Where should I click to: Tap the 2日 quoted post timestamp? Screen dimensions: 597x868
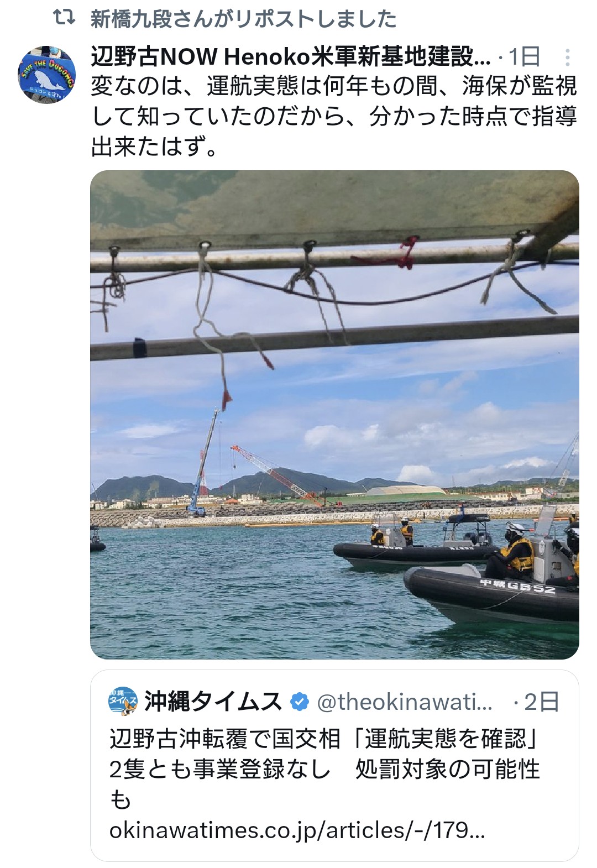[x=542, y=702]
